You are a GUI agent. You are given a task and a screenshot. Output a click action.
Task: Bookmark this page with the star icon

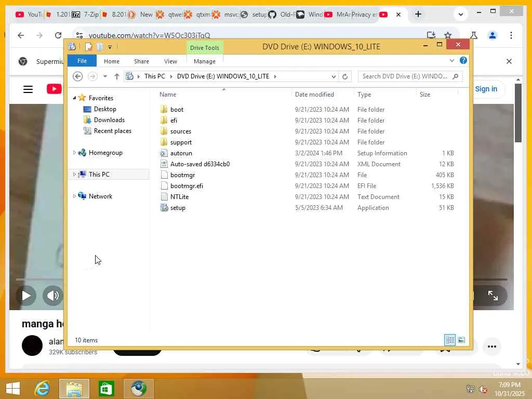click(448, 35)
